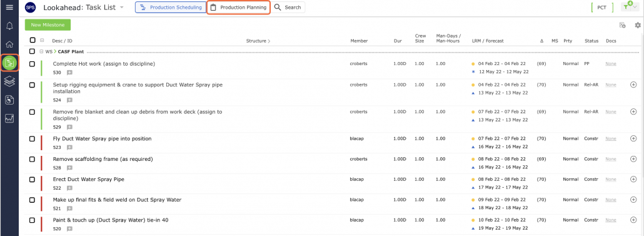Open the green task list sidebar icon
The height and width of the screenshot is (236, 644).
[x=9, y=63]
